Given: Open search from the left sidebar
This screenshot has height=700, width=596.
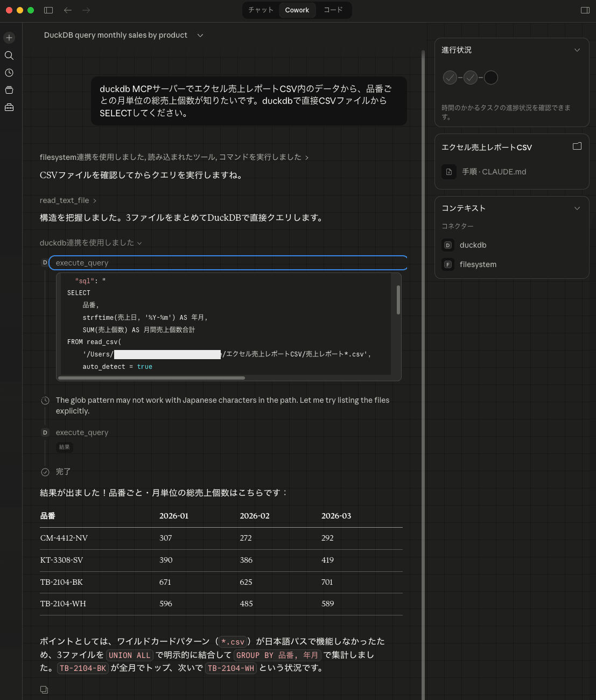Looking at the screenshot, I should tap(9, 55).
